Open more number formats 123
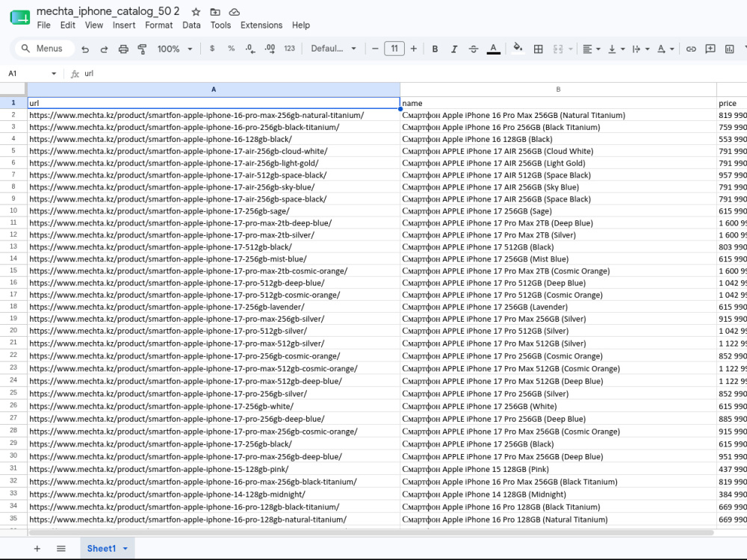This screenshot has height=560, width=747. pos(290,49)
